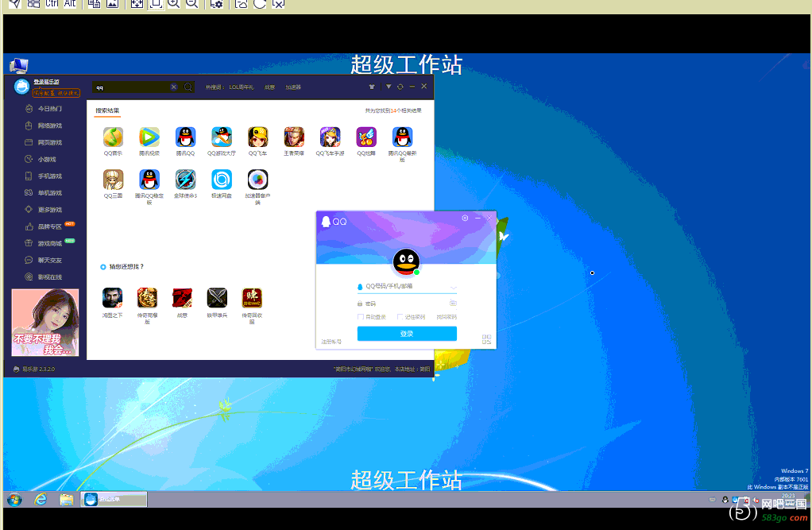The height and width of the screenshot is (530, 812).
Task: Go to 游戏商城 section
Action: [50, 243]
